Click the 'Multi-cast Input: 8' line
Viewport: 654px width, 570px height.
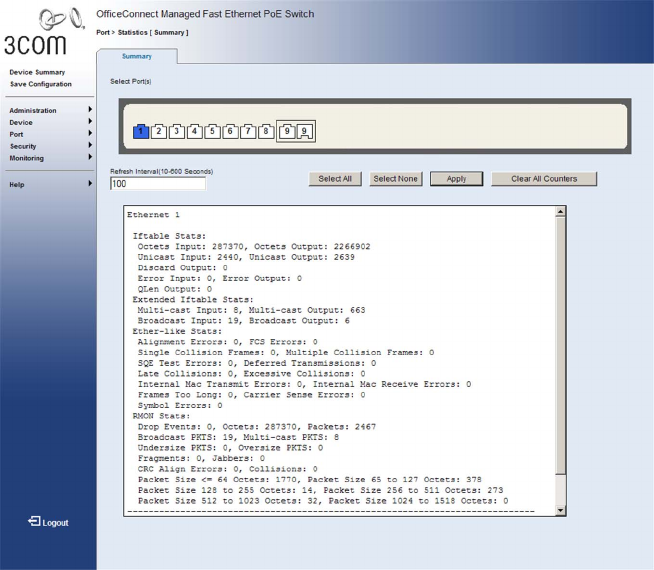click(x=251, y=310)
